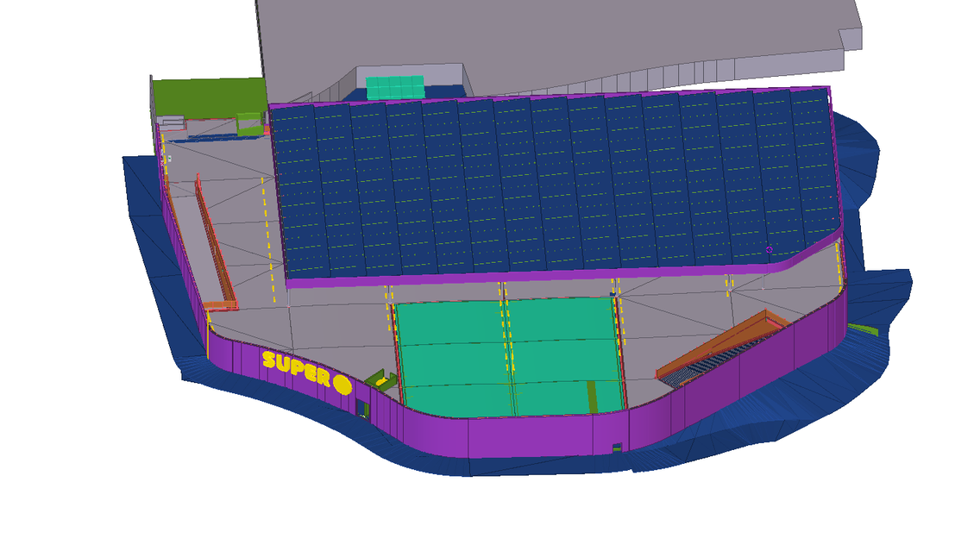Viewport: 980px width, 551px height.
Task: Pick the large teal floor area
Action: (509, 356)
